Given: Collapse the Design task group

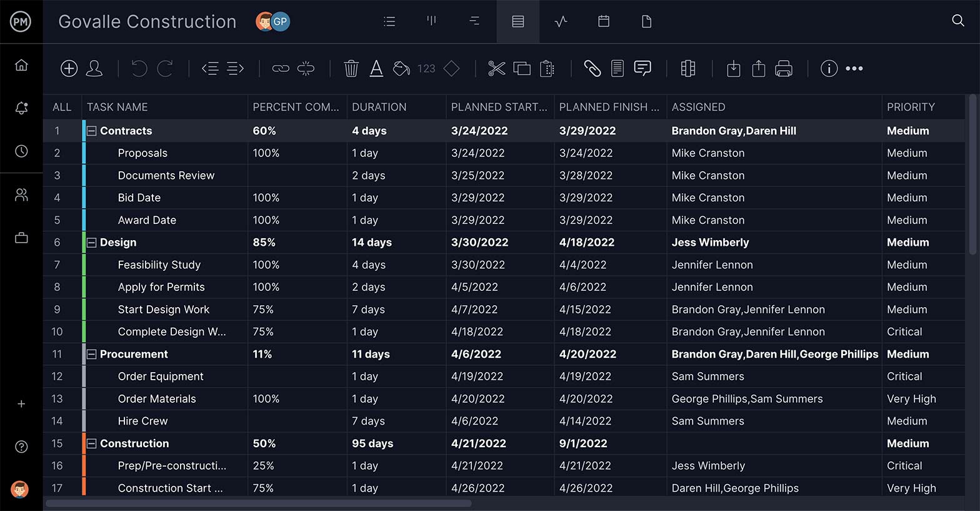Looking at the screenshot, I should [x=92, y=243].
